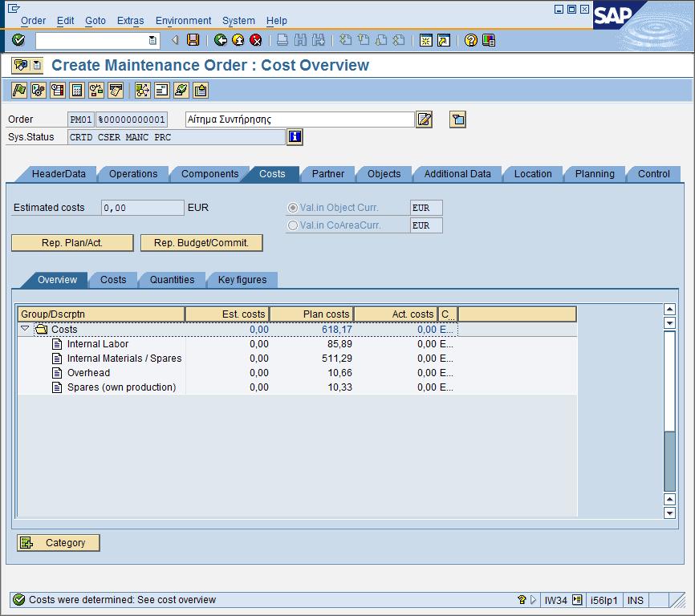Select the Val.in Object Curr. radio button
This screenshot has height=616, width=695.
click(293, 208)
